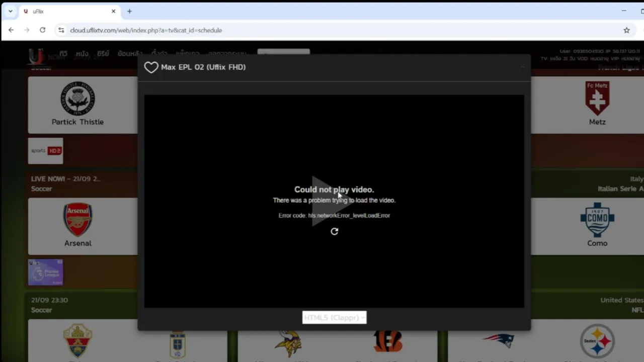This screenshot has height=362, width=644.
Task: Go back with the browser back arrow
Action: 11,30
